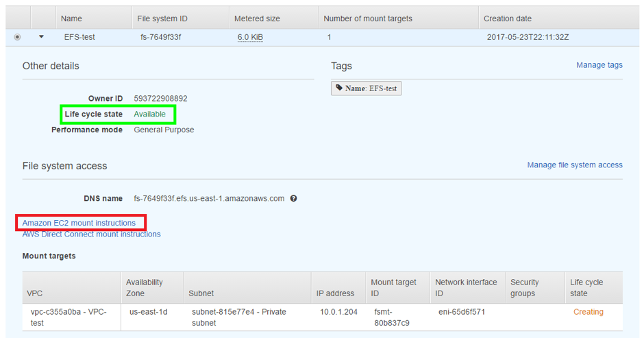Image resolution: width=644 pixels, height=338 pixels.
Task: Click the Creating life cycle state value
Action: point(589,312)
